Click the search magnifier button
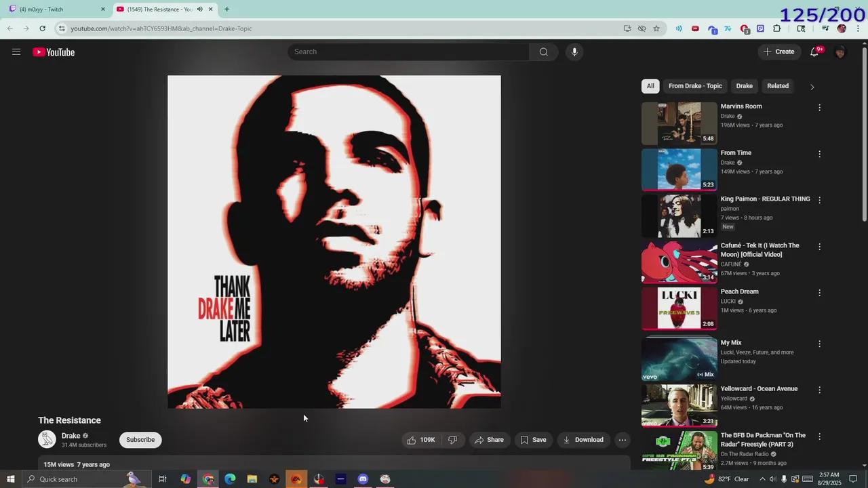 (x=544, y=52)
